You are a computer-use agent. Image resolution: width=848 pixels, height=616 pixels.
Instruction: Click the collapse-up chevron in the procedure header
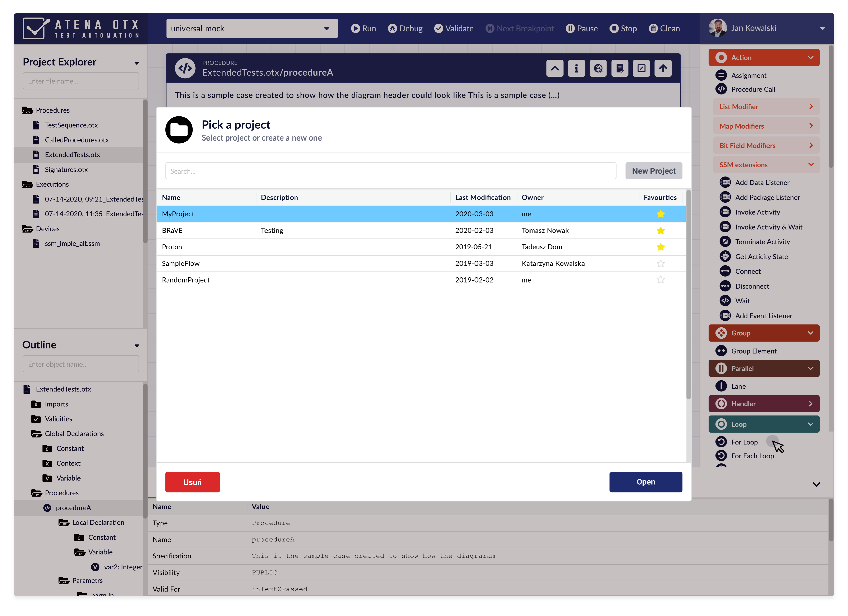[x=555, y=68]
